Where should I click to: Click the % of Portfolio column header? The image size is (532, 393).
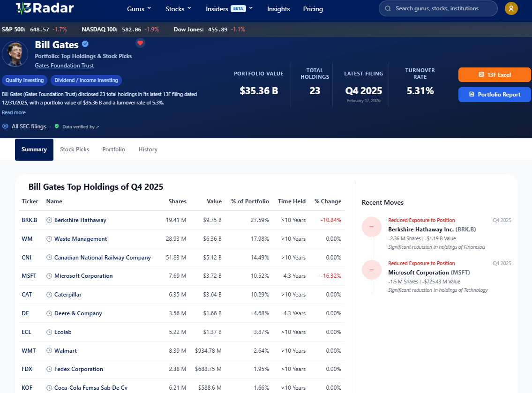(x=250, y=201)
